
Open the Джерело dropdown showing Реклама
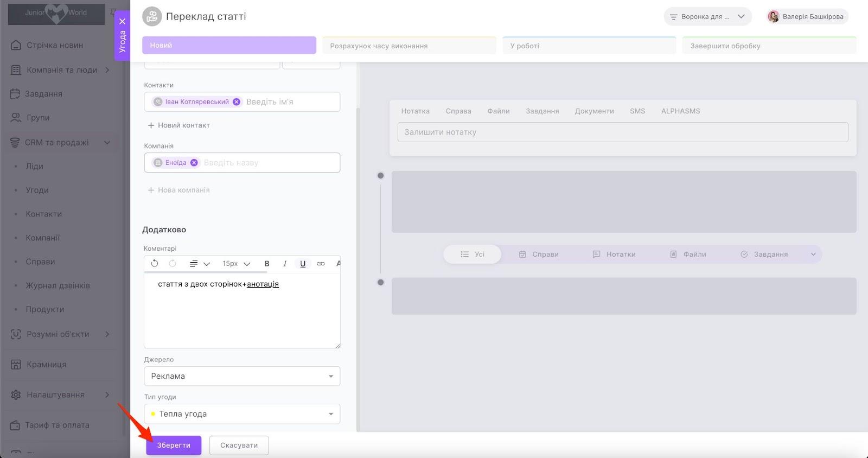tap(242, 376)
